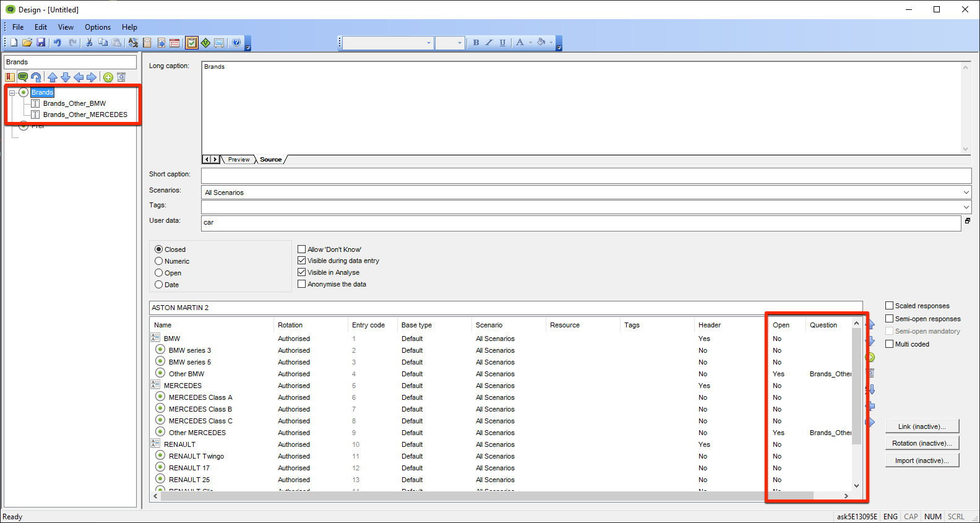Open the Options menu
980x523 pixels.
(x=98, y=27)
